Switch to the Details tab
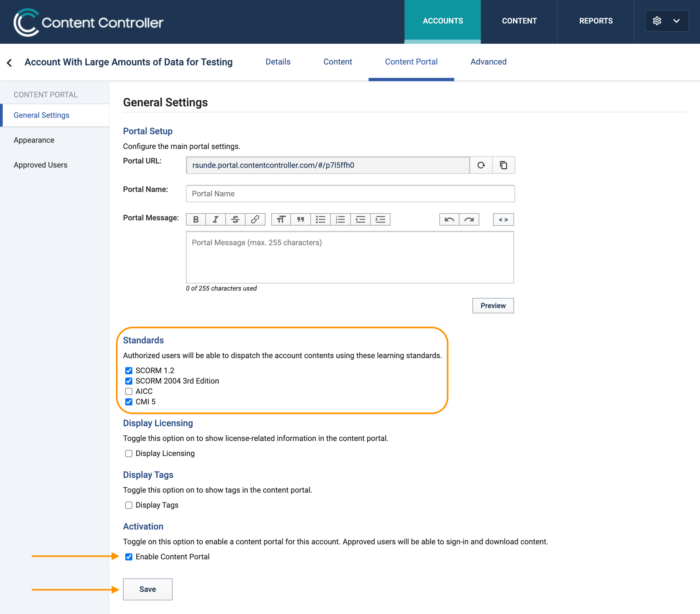Screen dimensions: 700x614 point(278,62)
